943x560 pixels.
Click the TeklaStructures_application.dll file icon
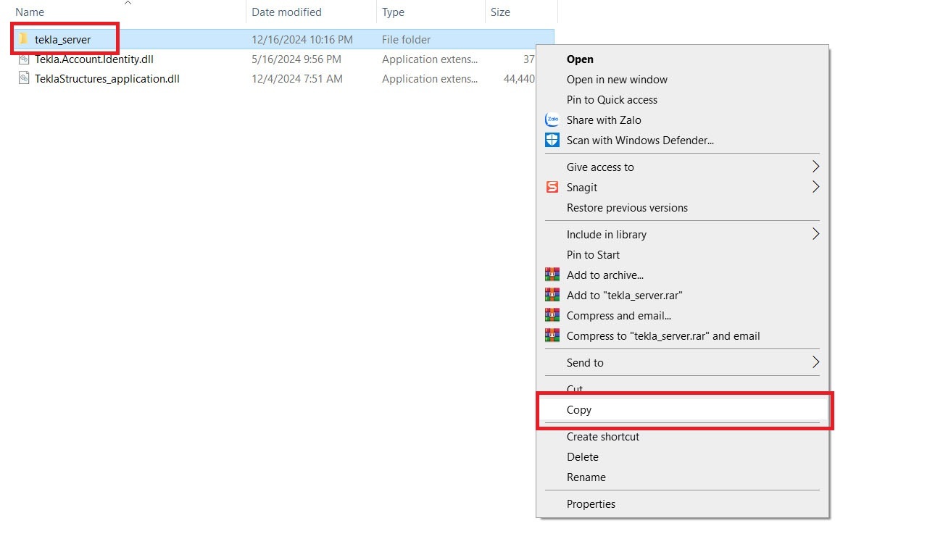[x=24, y=79]
